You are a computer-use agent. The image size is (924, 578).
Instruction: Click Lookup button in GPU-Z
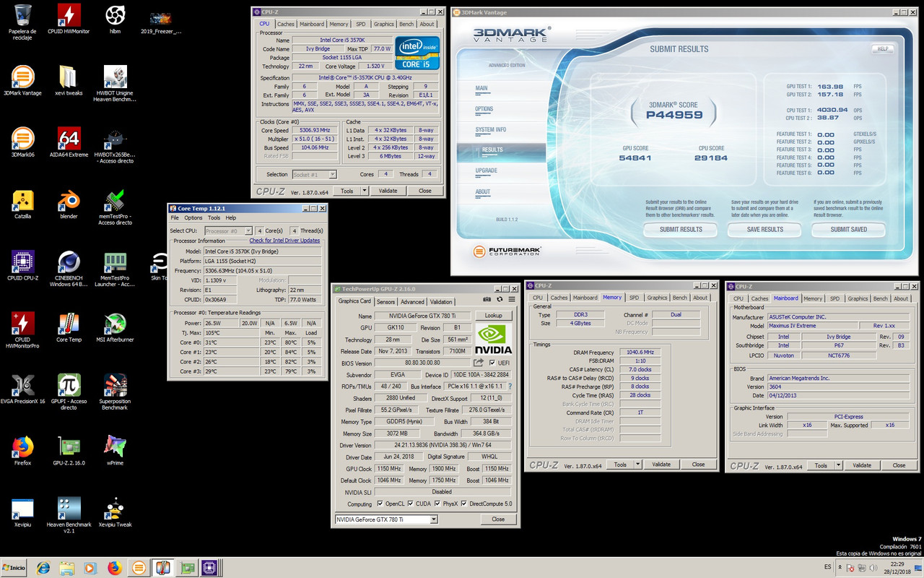click(494, 316)
